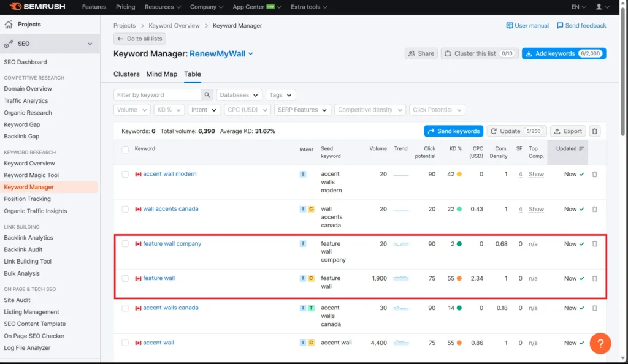Click the trend sparkline for feature wall

[x=401, y=278]
